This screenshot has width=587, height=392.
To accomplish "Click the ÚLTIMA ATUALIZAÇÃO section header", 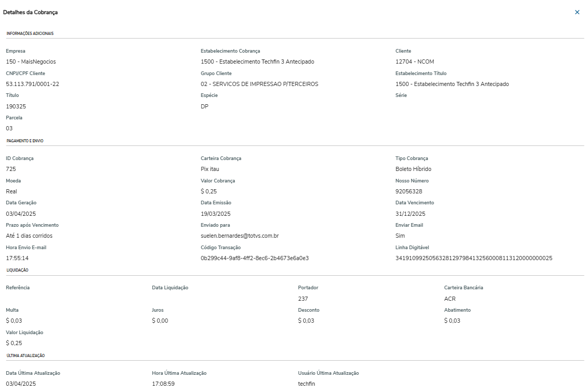I will pyautogui.click(x=26, y=356).
